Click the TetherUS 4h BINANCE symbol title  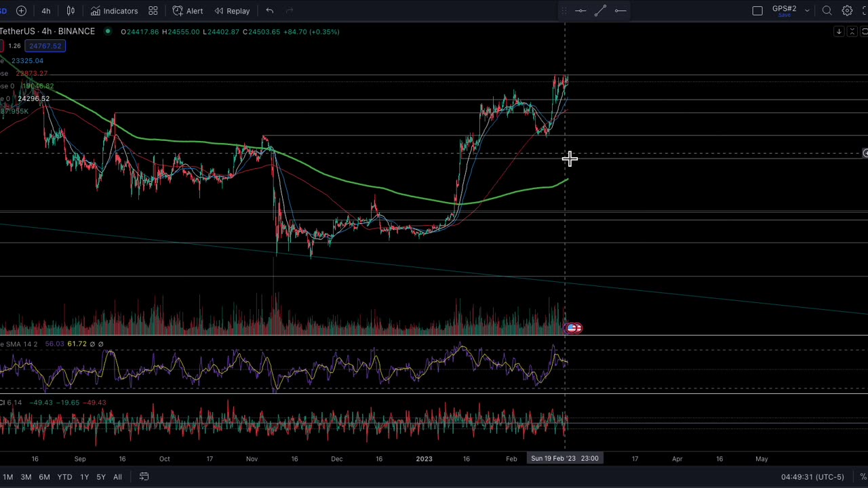[47, 31]
